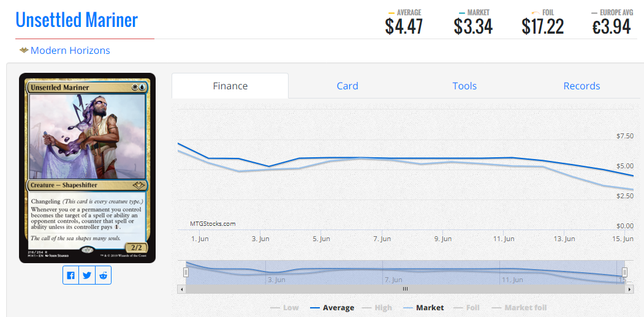The width and height of the screenshot is (644, 317).
Task: Hide the Market price line
Action: tap(423, 308)
